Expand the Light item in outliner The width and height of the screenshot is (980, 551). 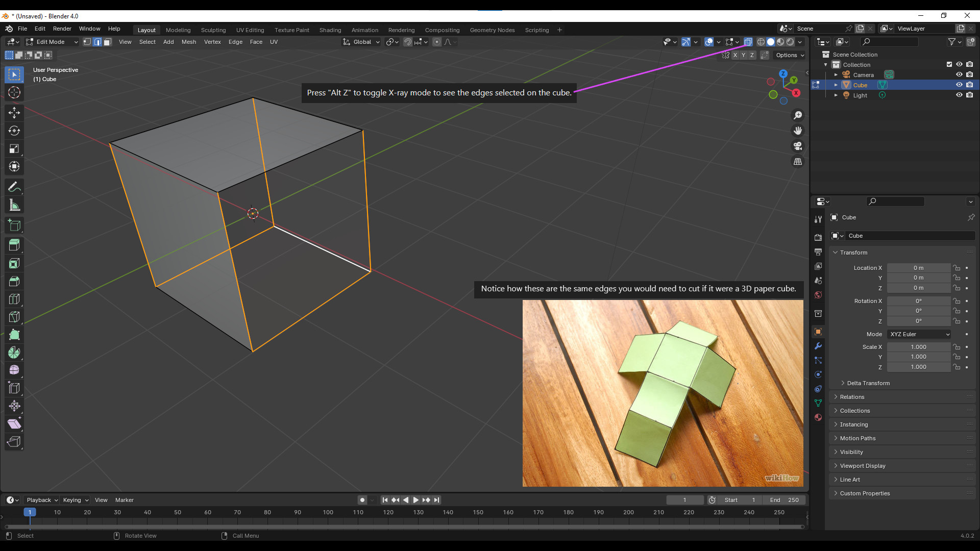[x=836, y=95]
